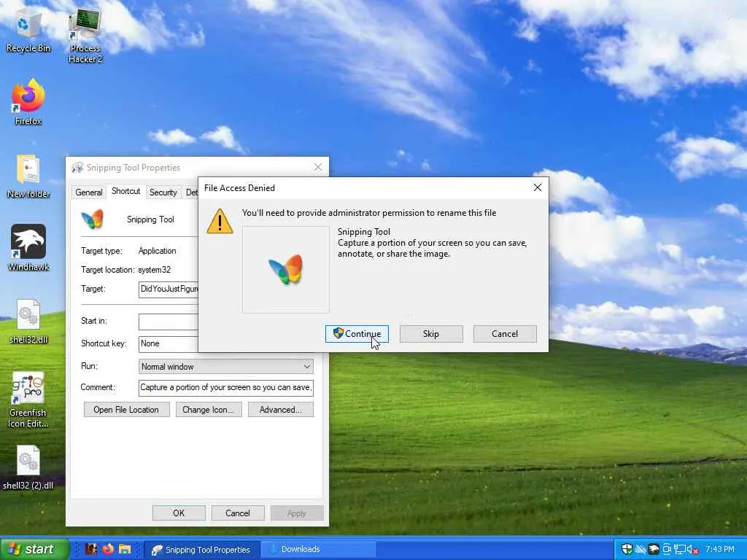Click the Shortcut key field showing None

click(x=169, y=344)
